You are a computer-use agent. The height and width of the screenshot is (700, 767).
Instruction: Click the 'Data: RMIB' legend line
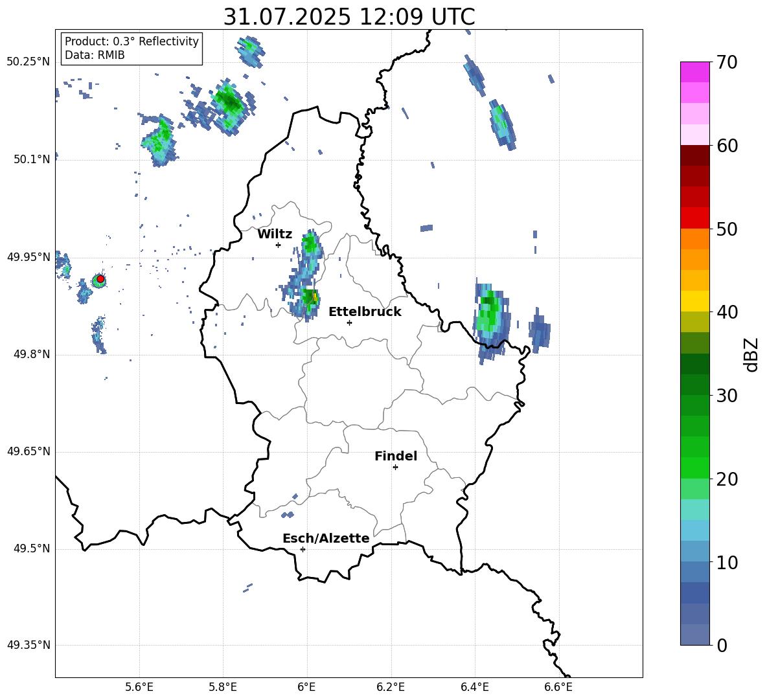pyautogui.click(x=95, y=55)
